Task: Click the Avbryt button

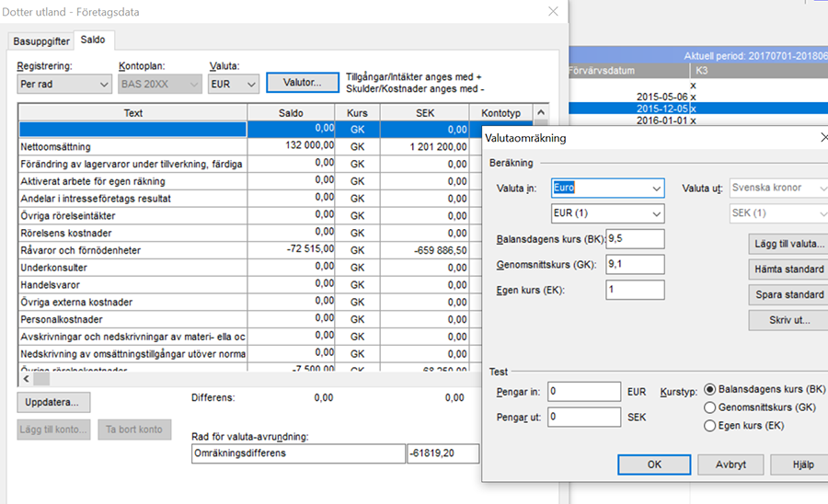Action: click(730, 464)
